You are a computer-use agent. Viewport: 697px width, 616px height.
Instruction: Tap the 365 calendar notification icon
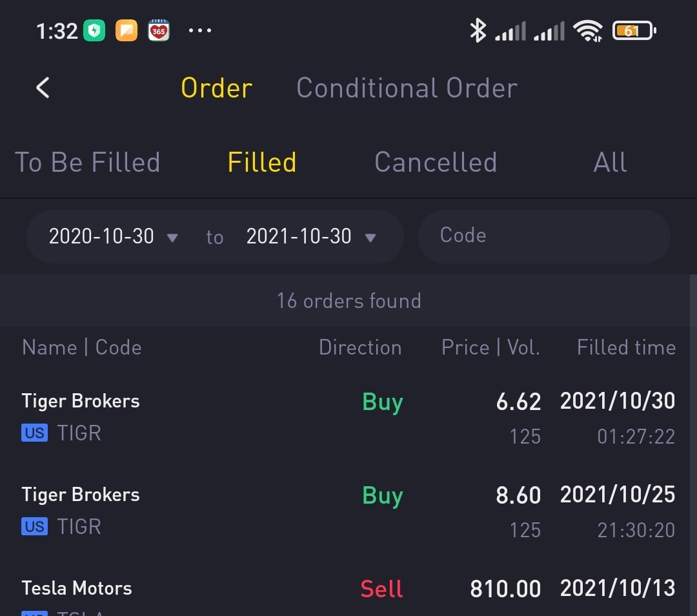pyautogui.click(x=159, y=31)
